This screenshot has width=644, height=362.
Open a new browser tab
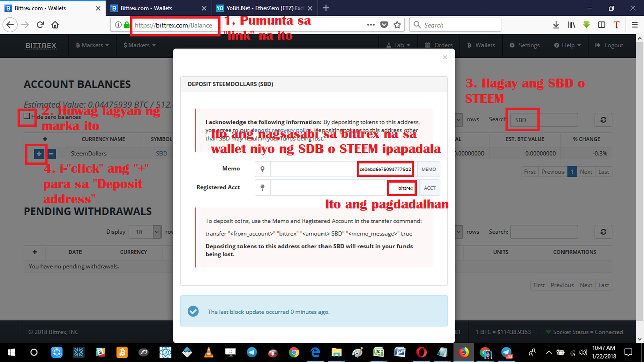pyautogui.click(x=326, y=8)
